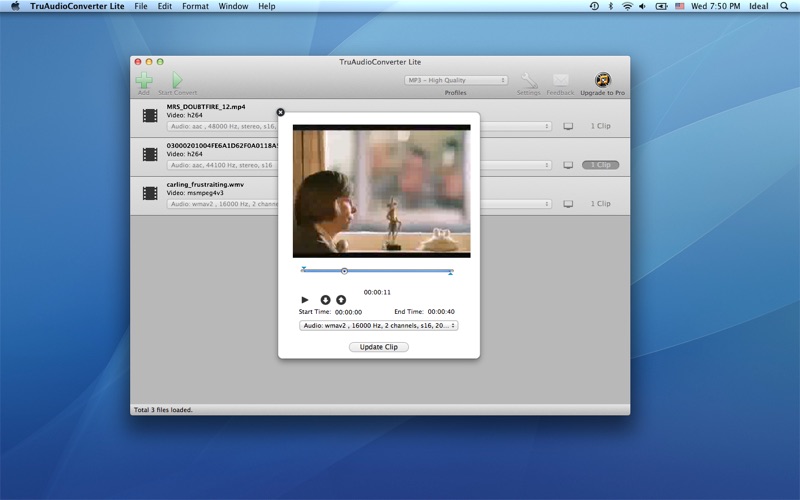The width and height of the screenshot is (800, 500).
Task: Open audio dropdown for MRS_DOUBTFIRE_12.mp4
Action: 359,126
